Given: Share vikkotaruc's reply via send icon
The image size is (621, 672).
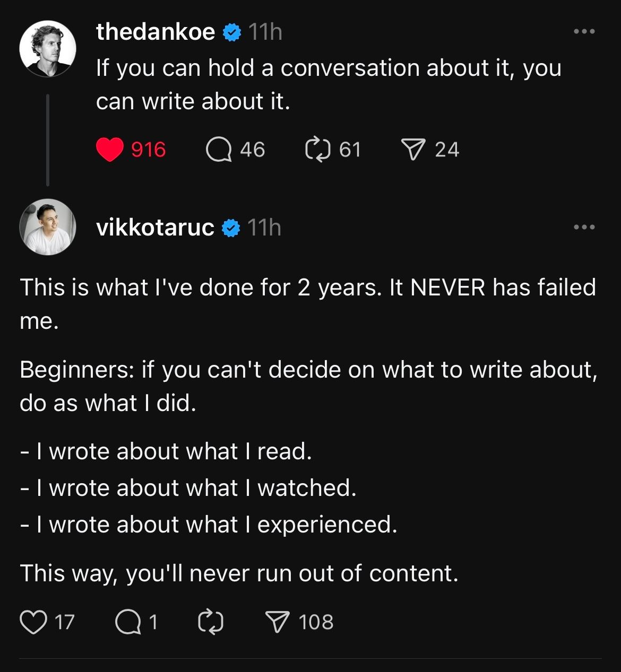Looking at the screenshot, I should (x=277, y=622).
